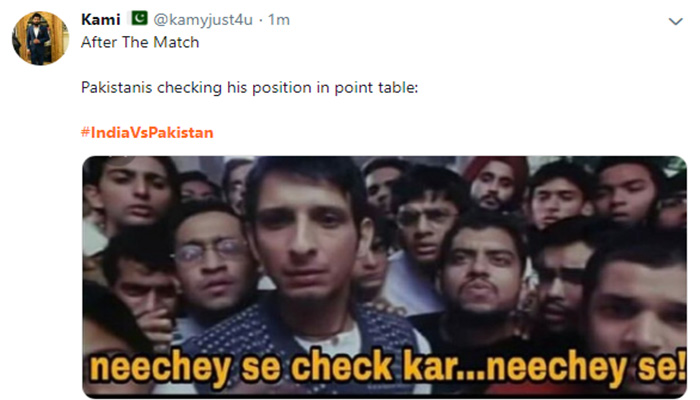Image resolution: width=700 pixels, height=400 pixels.
Task: Select the 'After The Match' tweet line
Action: click(140, 42)
